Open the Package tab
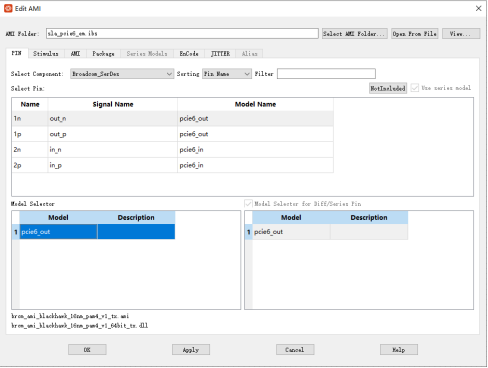Viewport: 488px width, 368px height. pyautogui.click(x=103, y=54)
